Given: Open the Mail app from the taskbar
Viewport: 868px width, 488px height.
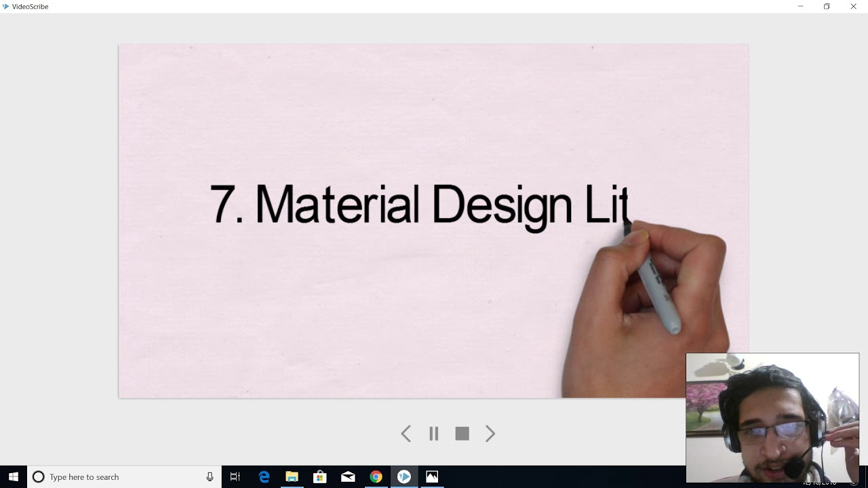Looking at the screenshot, I should point(348,476).
